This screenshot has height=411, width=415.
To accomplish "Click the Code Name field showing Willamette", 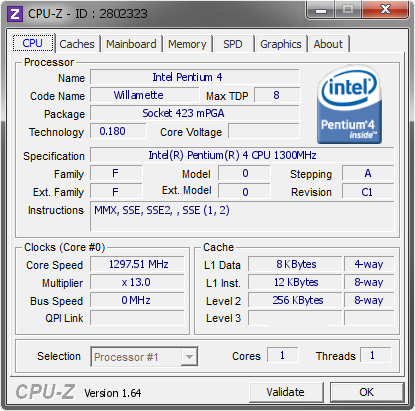I will pyautogui.click(x=145, y=95).
